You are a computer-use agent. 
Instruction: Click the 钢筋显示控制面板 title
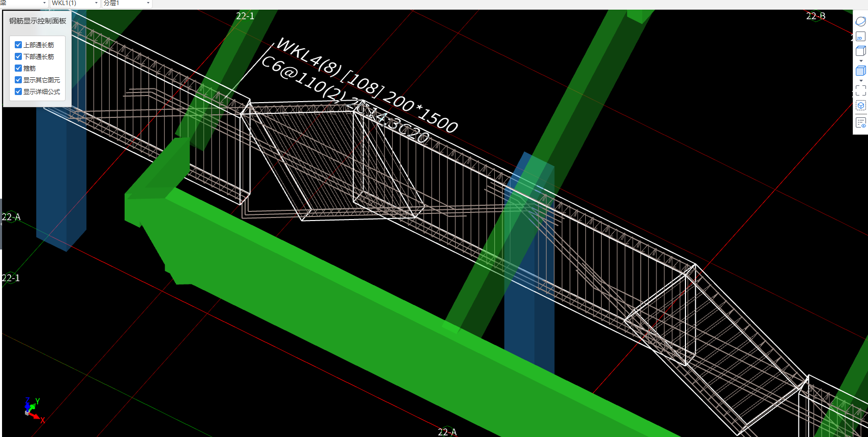tap(38, 21)
